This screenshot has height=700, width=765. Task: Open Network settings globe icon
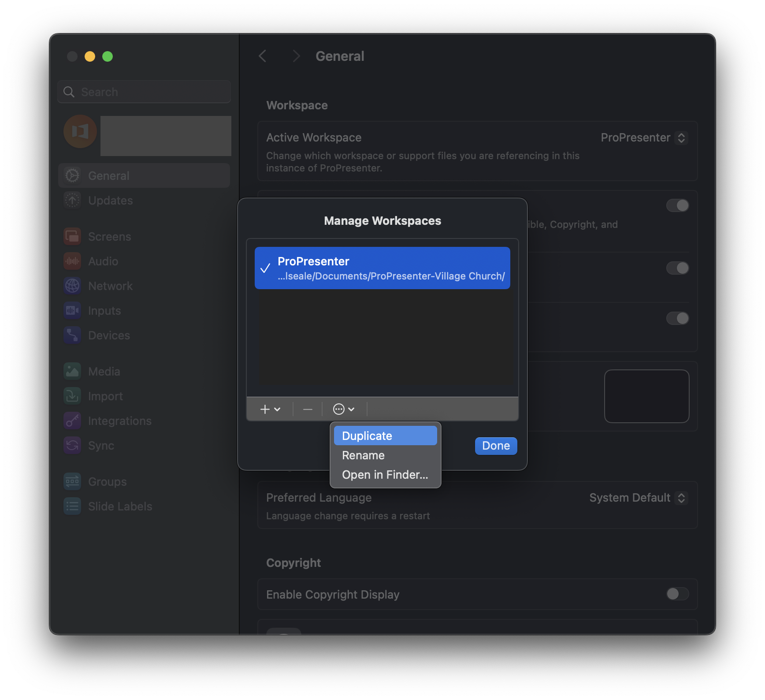coord(72,286)
